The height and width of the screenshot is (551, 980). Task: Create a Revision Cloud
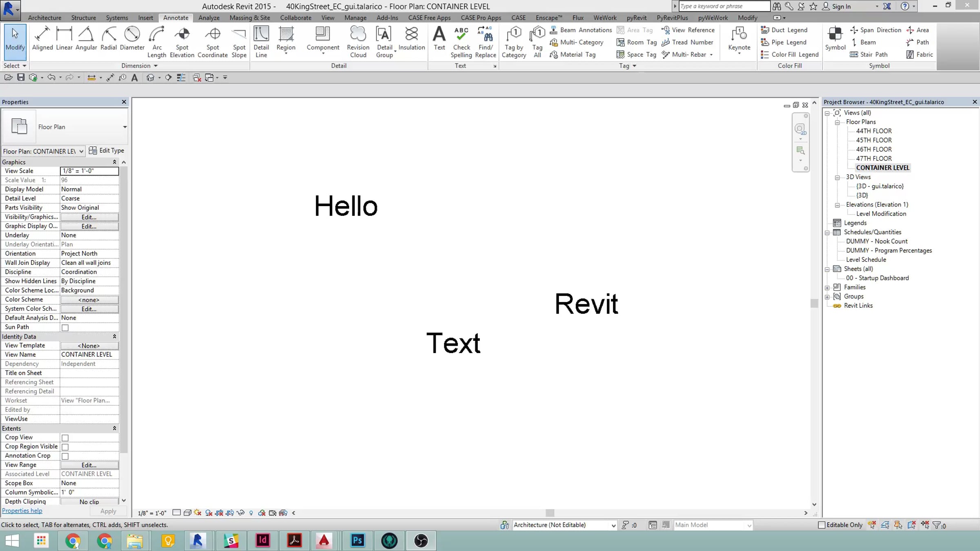tap(358, 42)
